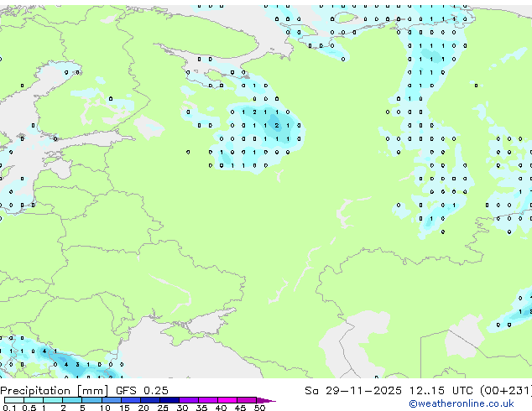Screen dimensions: 532x411
Task: Pick the 10 to 15 mm legend swatch
Action: [112, 400]
